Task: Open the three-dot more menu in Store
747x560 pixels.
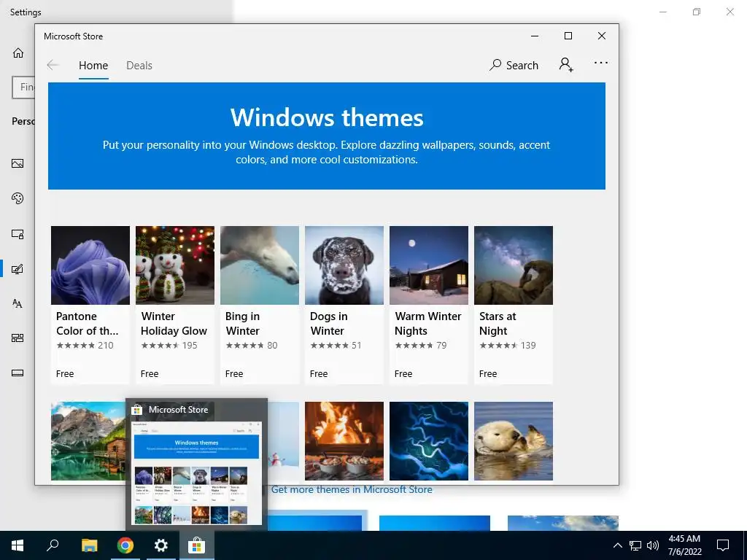Action: [601, 63]
